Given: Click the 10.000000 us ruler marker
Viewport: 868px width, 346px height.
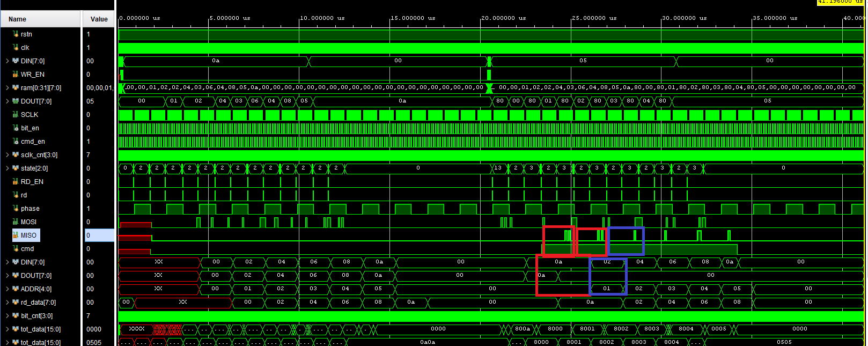Looking at the screenshot, I should pyautogui.click(x=322, y=18).
